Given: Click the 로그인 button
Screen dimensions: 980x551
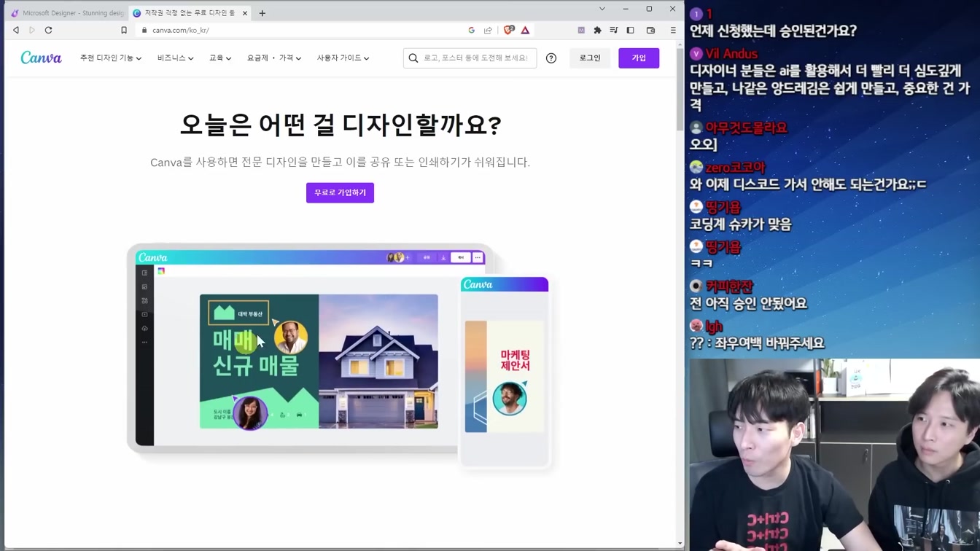Looking at the screenshot, I should pos(590,58).
